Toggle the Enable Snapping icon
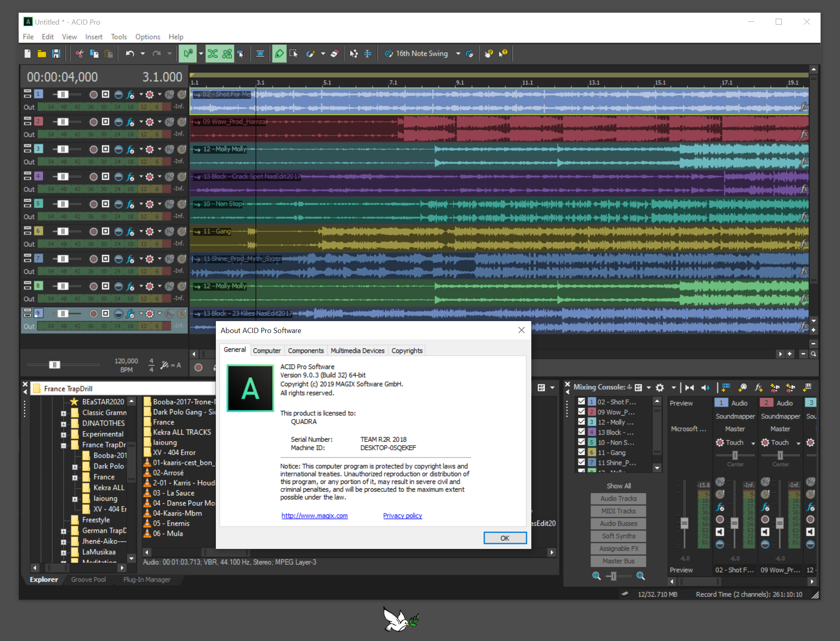This screenshot has height=641, width=840. pos(188,54)
